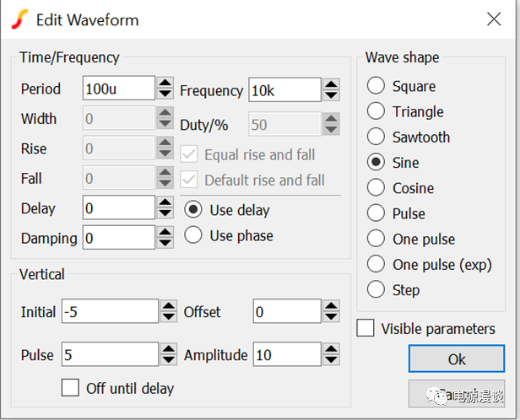Select the Square wave shape

tap(376, 86)
